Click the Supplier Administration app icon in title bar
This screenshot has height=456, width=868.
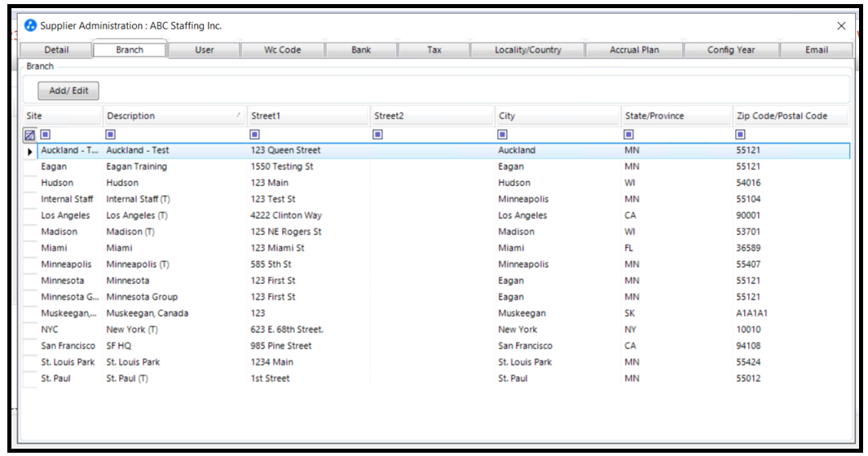point(31,26)
